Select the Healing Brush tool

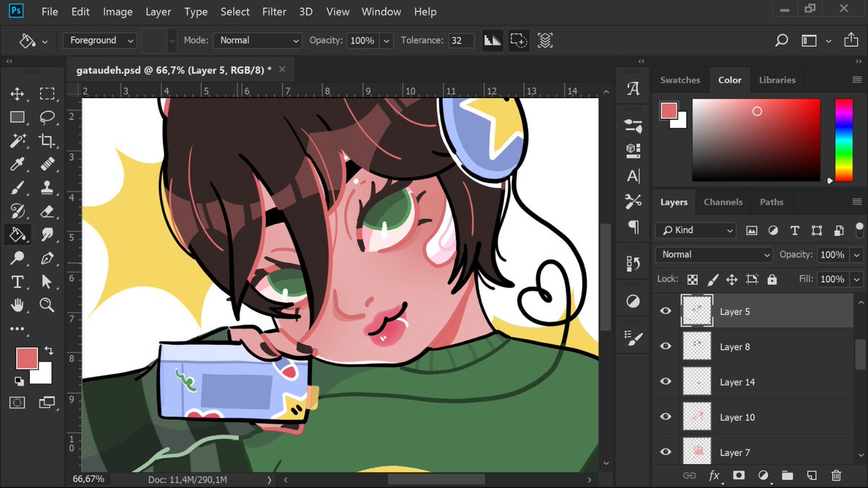click(x=47, y=163)
